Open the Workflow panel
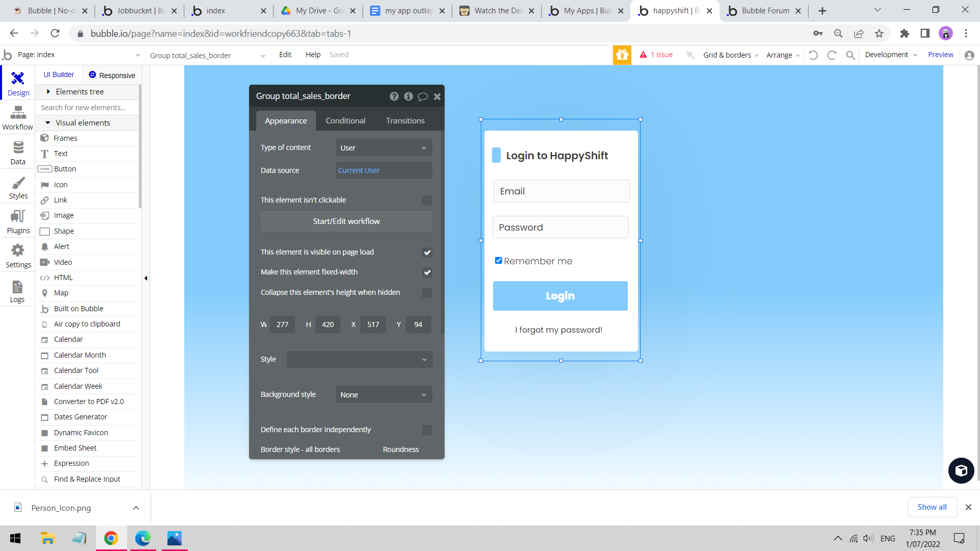The height and width of the screenshot is (551, 980). [x=17, y=117]
